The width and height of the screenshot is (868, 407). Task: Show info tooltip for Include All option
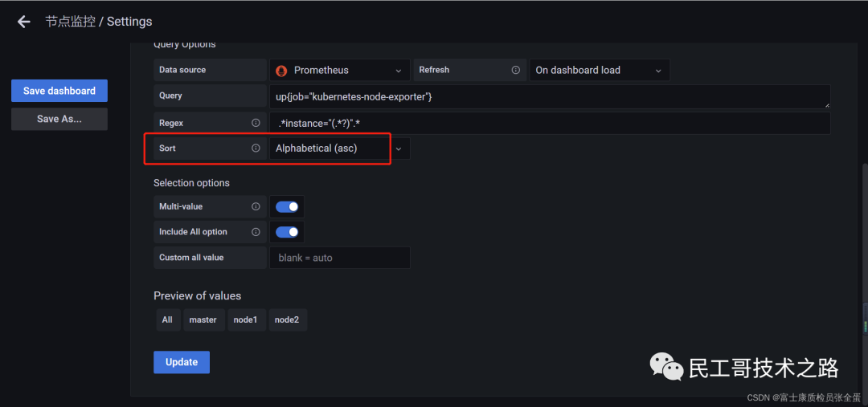click(x=256, y=232)
